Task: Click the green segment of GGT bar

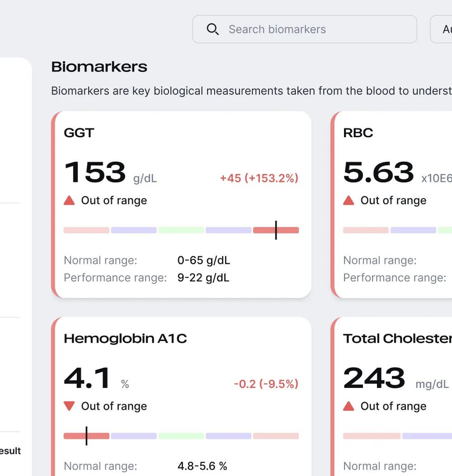Action: 181,230
